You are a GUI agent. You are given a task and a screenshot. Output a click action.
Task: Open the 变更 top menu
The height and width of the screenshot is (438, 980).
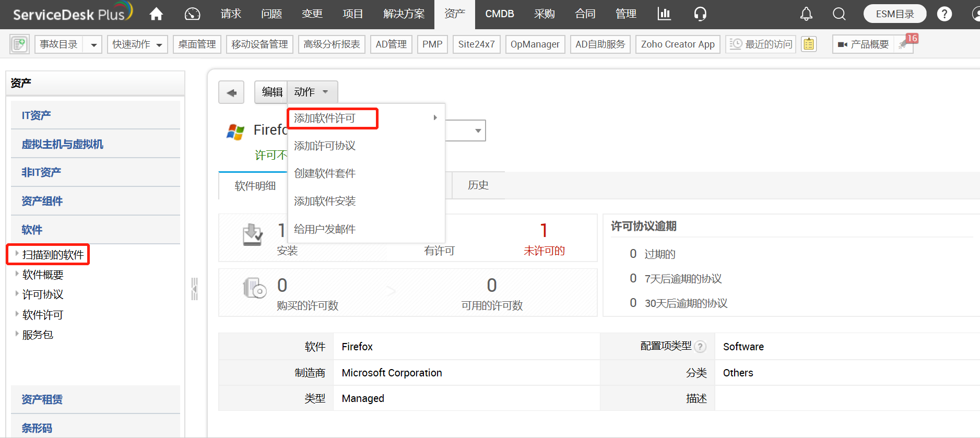pyautogui.click(x=312, y=14)
